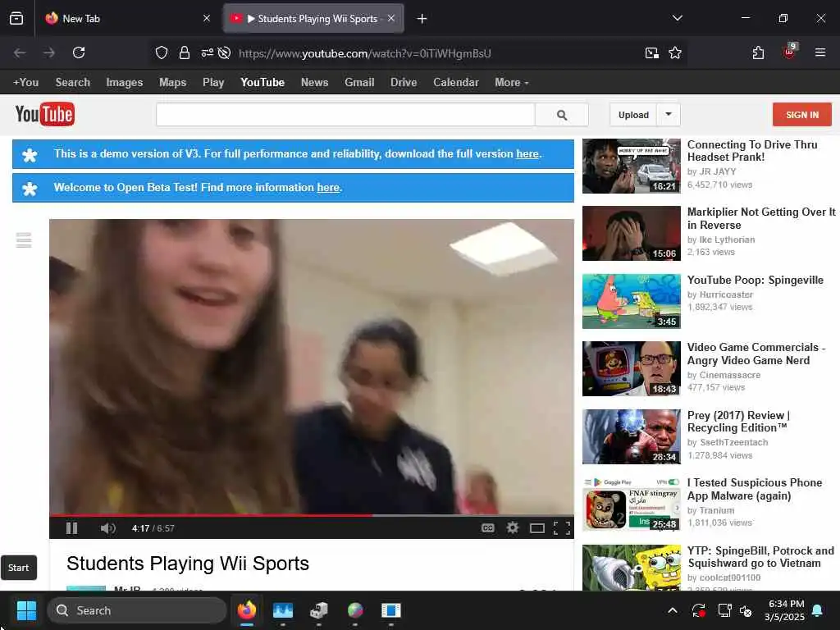Open the Extensions puzzle icon
This screenshot has width=840, height=630.
click(758, 52)
